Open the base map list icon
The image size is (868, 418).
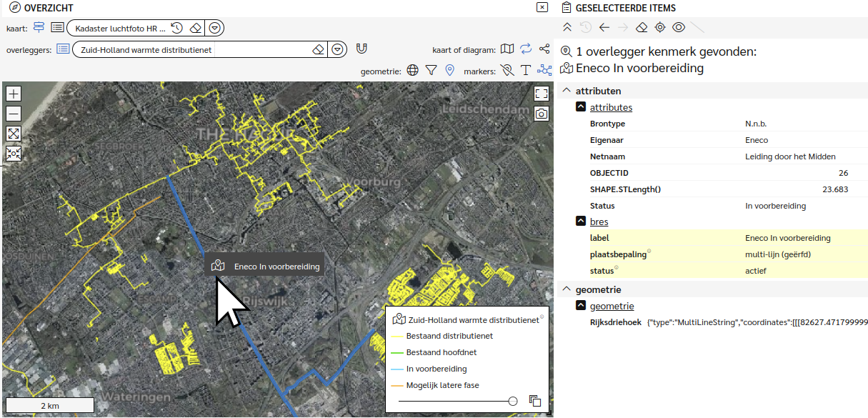click(x=57, y=28)
